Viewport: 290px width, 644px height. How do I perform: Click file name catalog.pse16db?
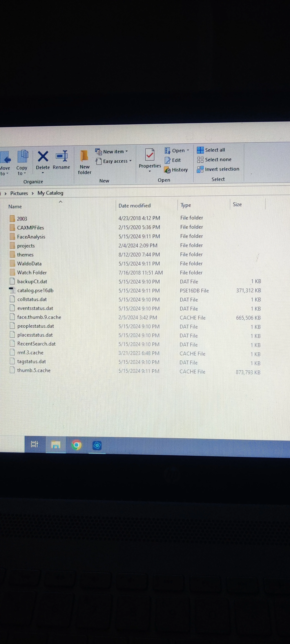click(35, 290)
